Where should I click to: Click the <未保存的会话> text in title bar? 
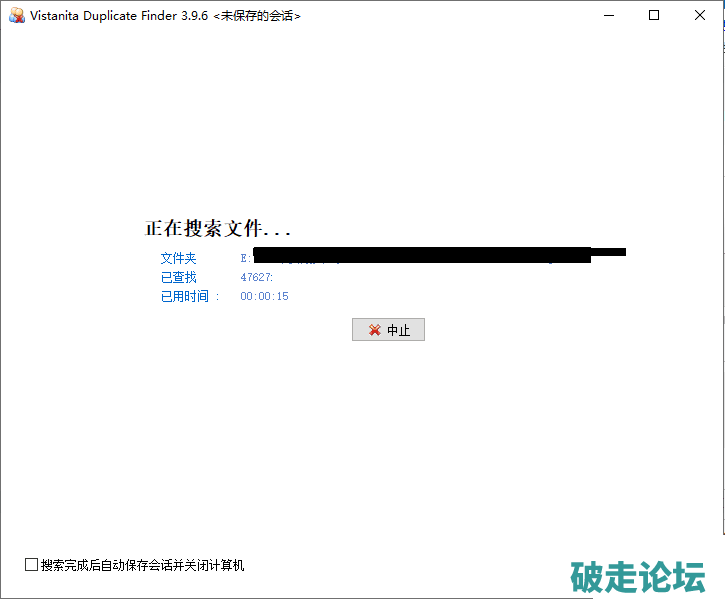pyautogui.click(x=257, y=16)
